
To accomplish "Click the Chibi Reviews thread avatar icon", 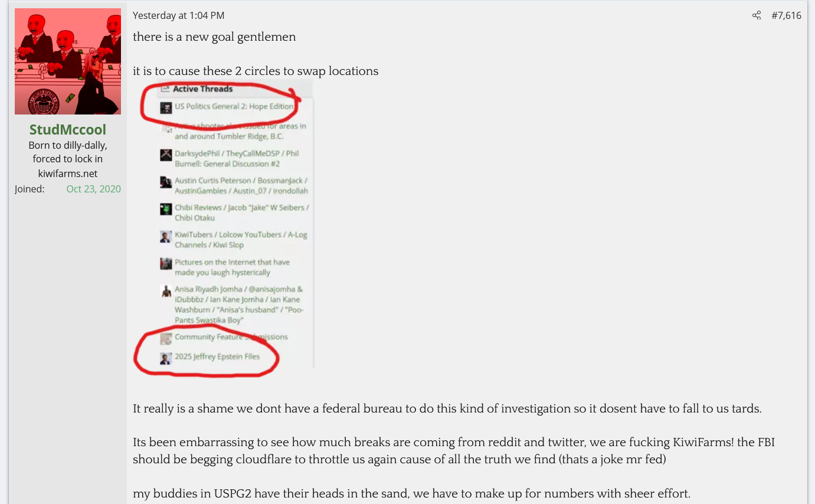I will click(x=166, y=210).
